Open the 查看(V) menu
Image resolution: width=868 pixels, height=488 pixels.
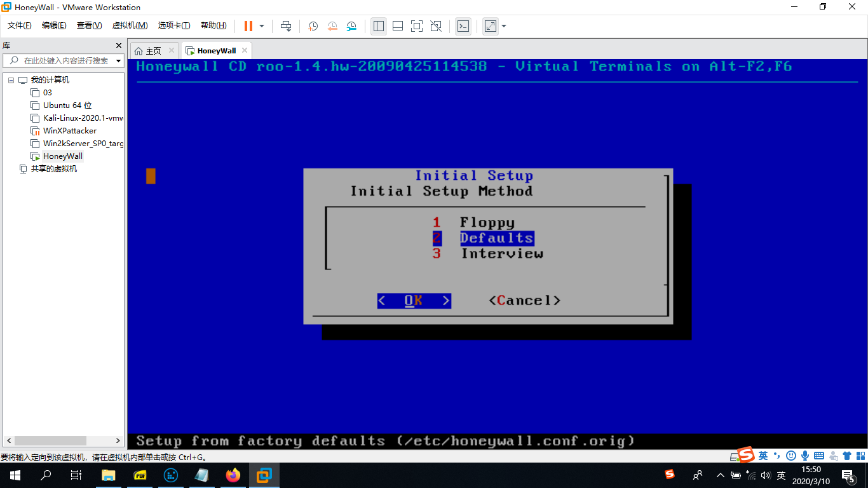89,25
